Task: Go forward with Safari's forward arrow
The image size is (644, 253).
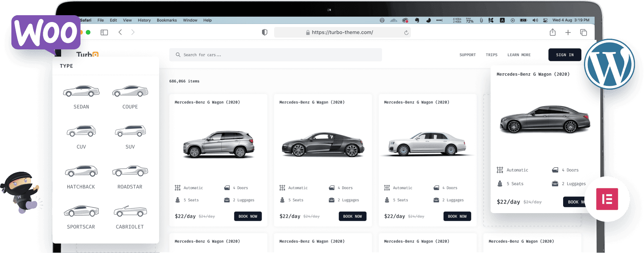Action: (133, 32)
